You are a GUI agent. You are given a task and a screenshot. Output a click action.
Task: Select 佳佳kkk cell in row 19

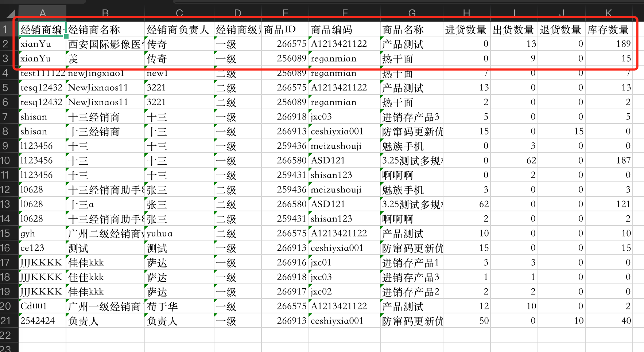coord(105,292)
